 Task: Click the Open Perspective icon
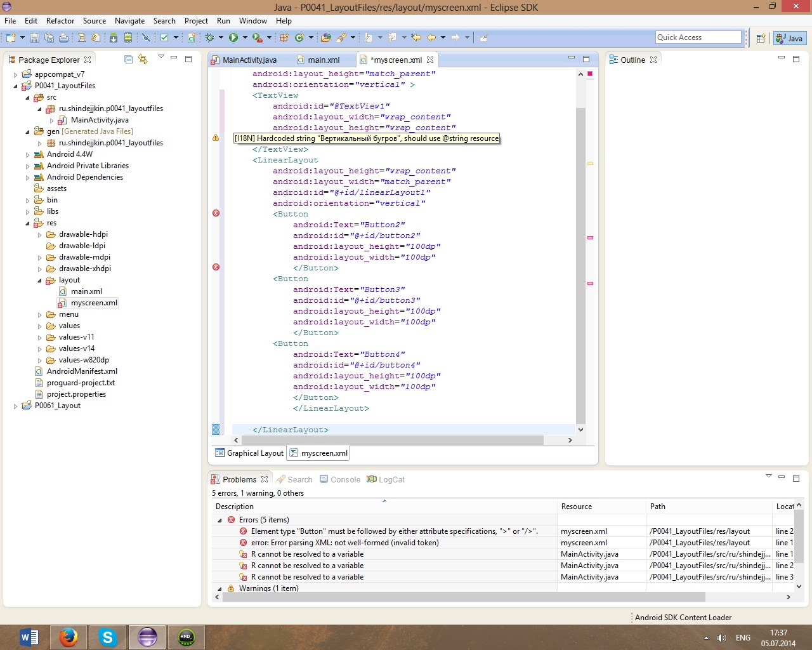[x=761, y=38]
